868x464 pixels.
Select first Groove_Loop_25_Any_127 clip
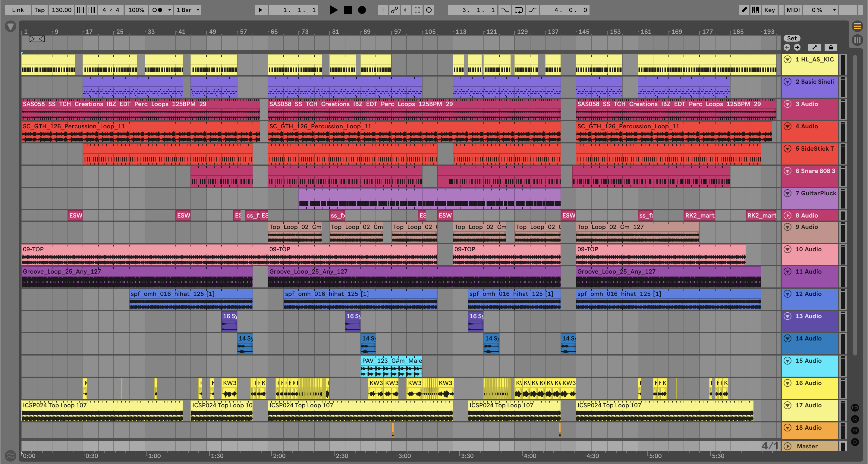pos(137,277)
